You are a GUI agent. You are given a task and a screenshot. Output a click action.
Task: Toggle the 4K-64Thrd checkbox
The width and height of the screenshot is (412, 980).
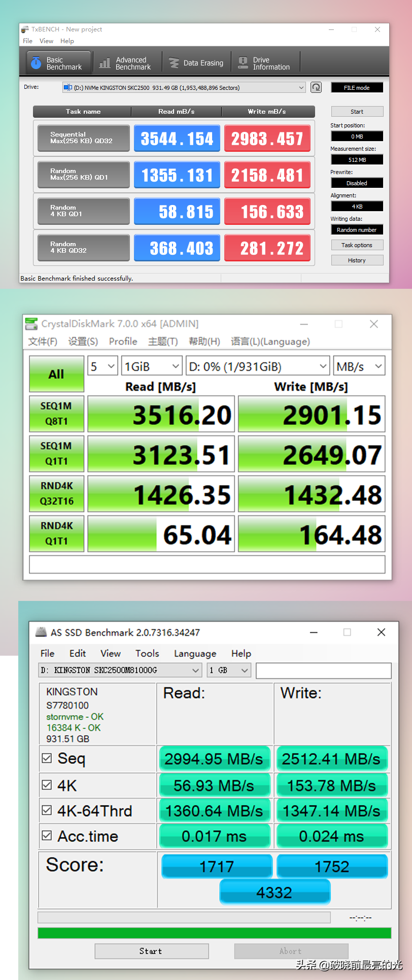(47, 810)
